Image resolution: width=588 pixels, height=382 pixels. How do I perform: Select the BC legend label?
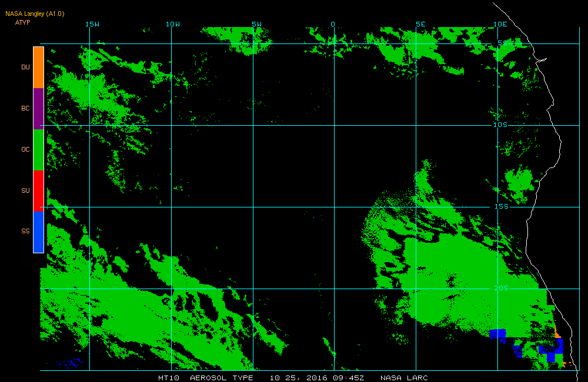coord(25,108)
